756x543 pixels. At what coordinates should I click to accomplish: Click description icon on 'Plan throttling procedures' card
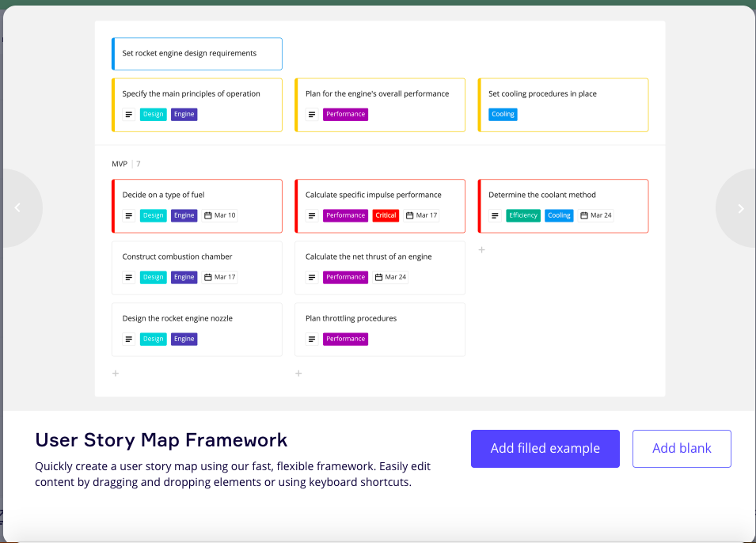pyautogui.click(x=312, y=339)
